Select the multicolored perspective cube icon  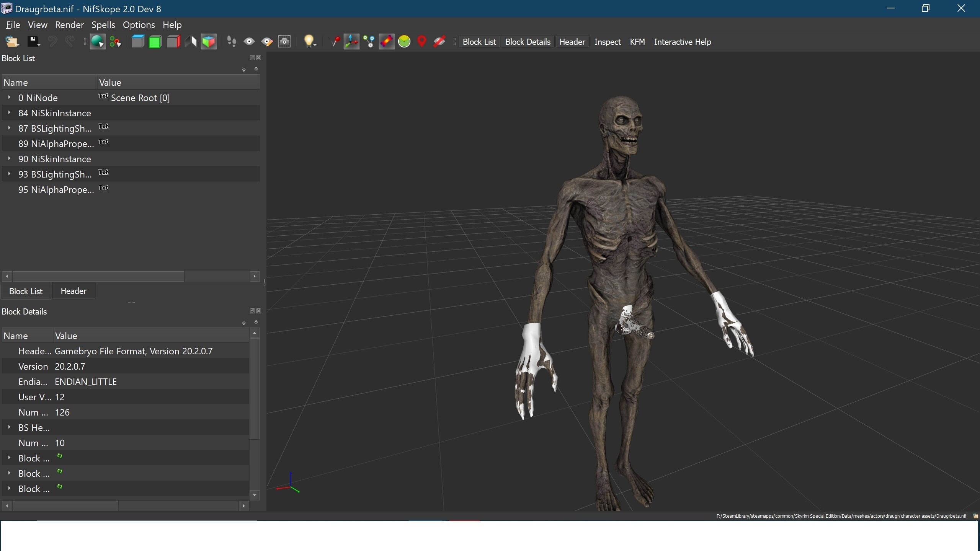click(209, 42)
